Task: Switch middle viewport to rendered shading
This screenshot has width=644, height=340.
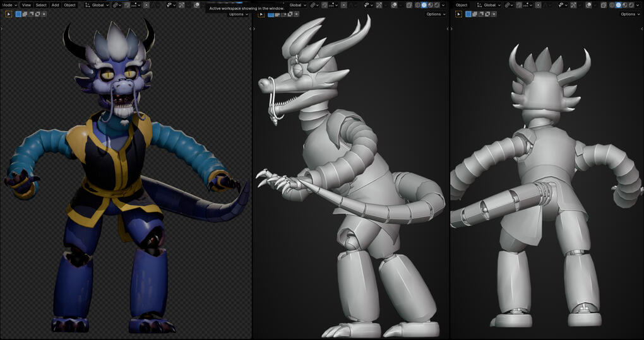Action: coord(437,5)
